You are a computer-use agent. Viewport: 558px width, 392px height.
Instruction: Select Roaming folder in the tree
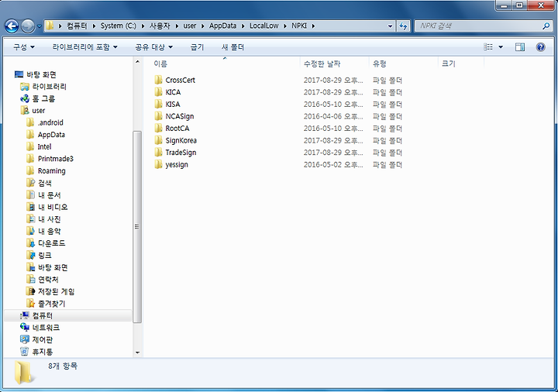coord(52,171)
